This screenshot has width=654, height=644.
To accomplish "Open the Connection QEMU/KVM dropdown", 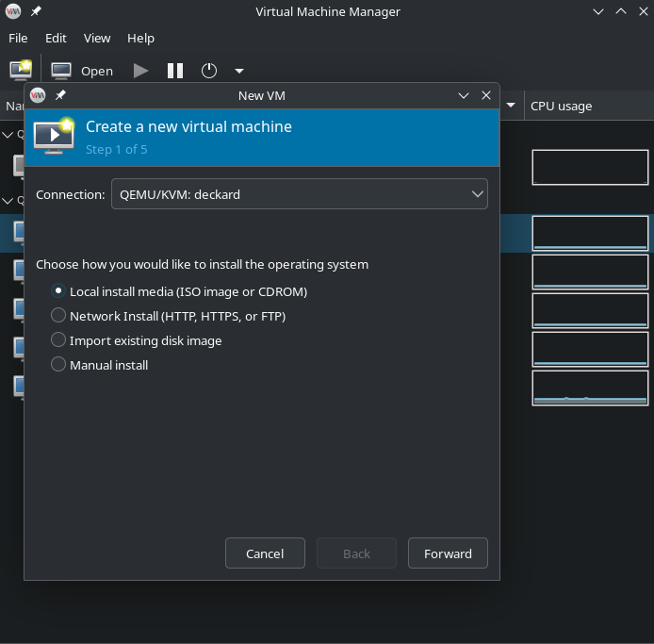I will (x=299, y=194).
